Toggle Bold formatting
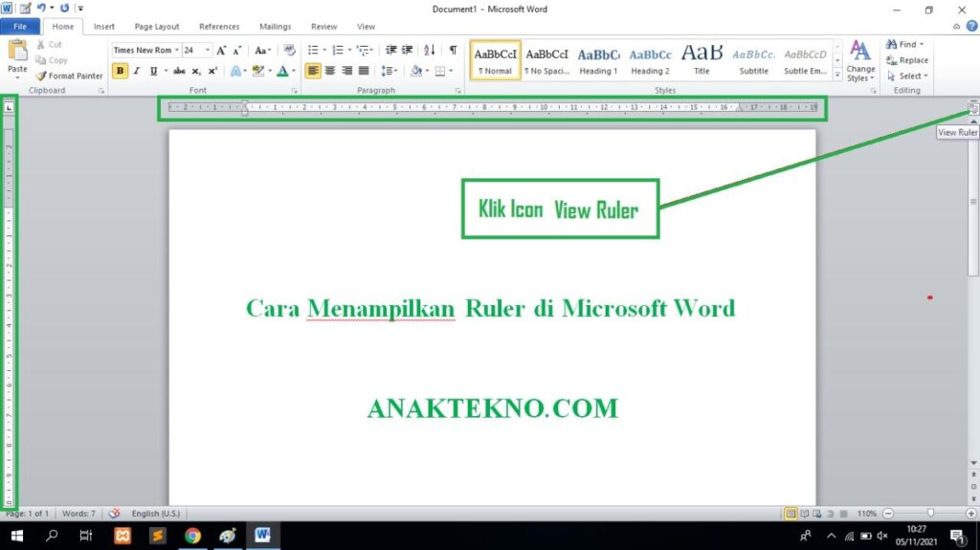The image size is (980, 550). [120, 71]
